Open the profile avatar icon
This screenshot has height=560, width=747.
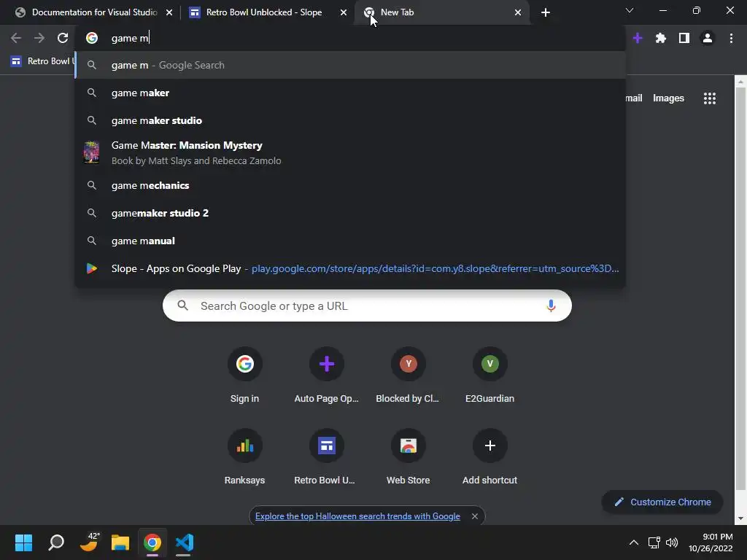[x=708, y=38]
